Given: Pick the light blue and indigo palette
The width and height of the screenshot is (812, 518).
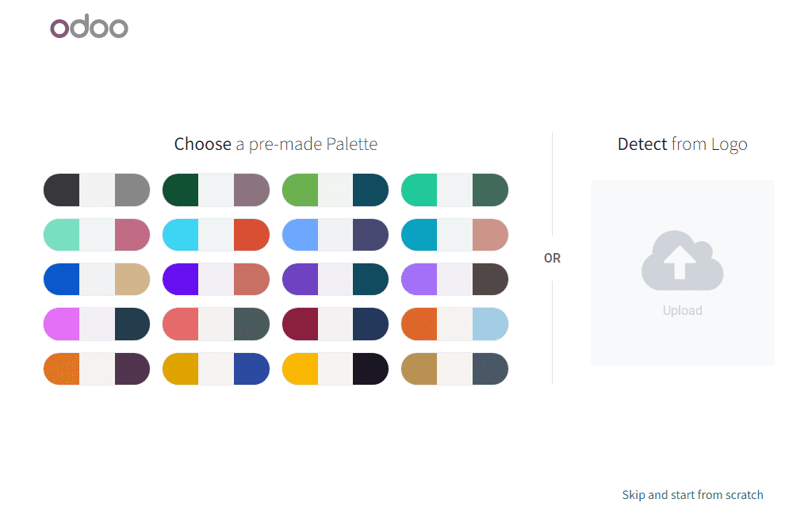Looking at the screenshot, I should (335, 235).
